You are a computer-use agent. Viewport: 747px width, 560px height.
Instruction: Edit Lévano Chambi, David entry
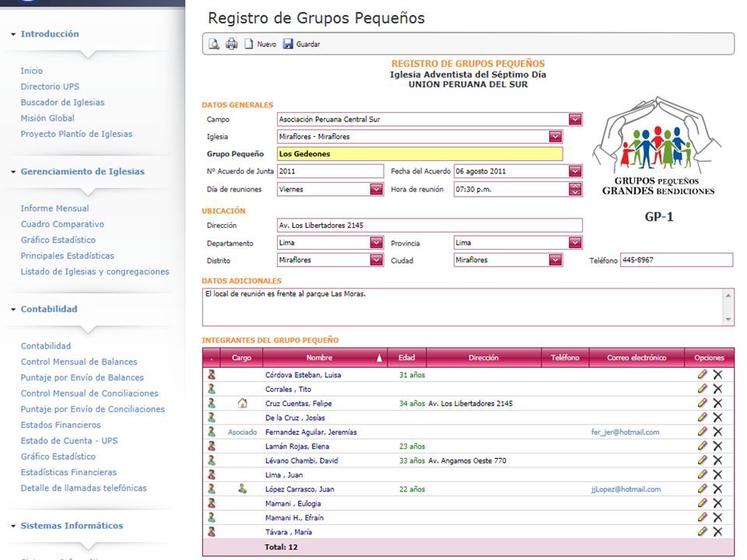[x=702, y=460]
